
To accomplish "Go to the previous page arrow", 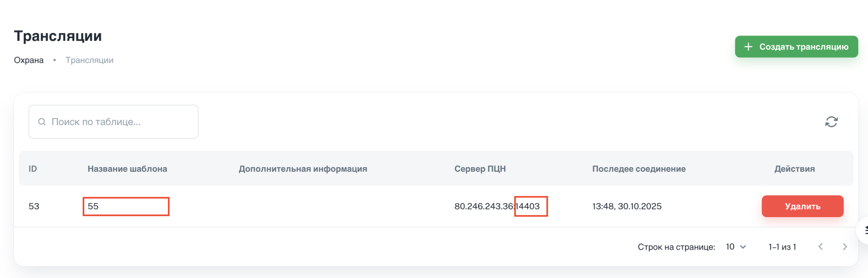I will point(820,247).
